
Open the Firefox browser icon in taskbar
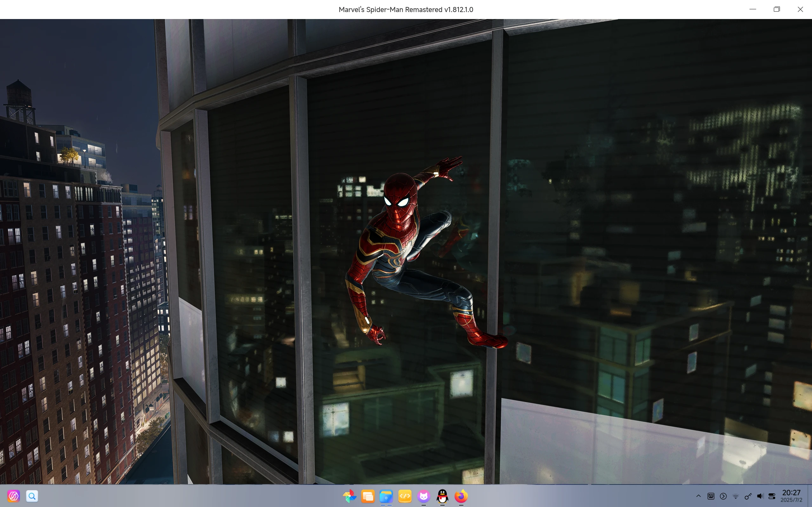[x=461, y=496]
